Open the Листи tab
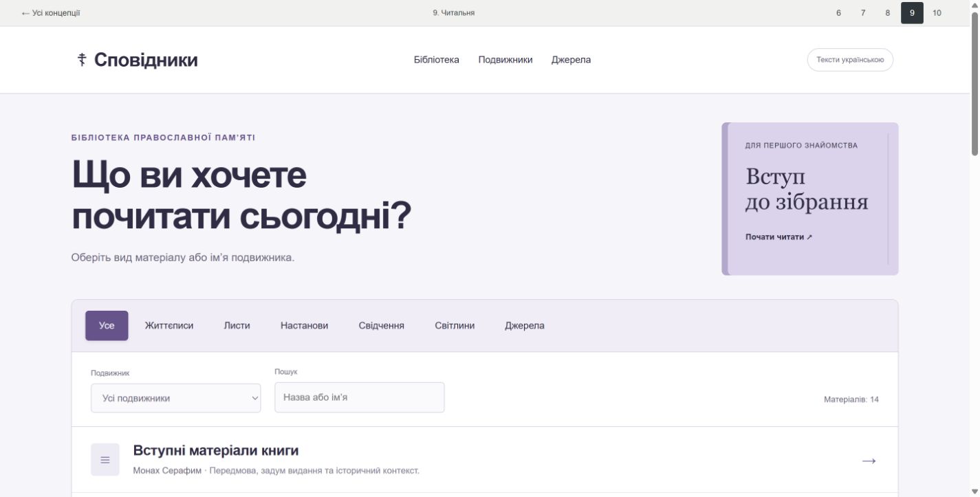980x497 pixels. click(x=237, y=326)
